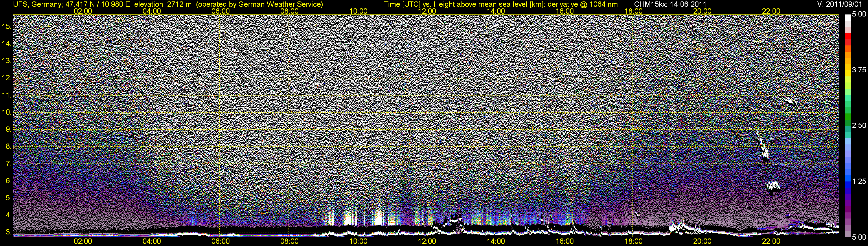This screenshot has width=868, height=246.
Task: Select the "12." height axis label
Action: [x=6, y=78]
